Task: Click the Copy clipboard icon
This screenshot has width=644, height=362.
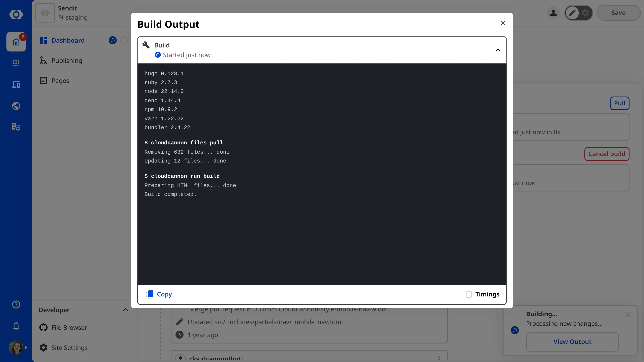Action: 150,294
